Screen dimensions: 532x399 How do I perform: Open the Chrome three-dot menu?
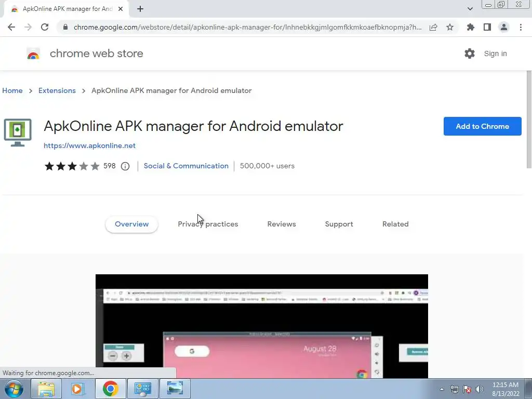521,27
